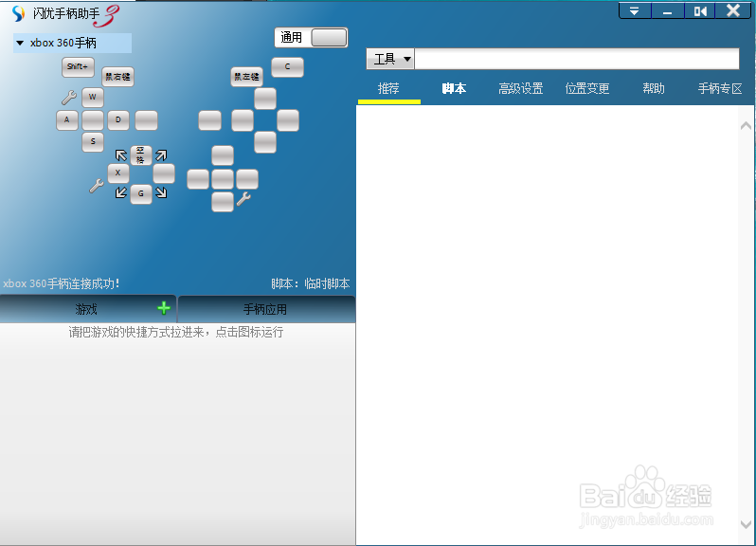Add a game with the green plus
Image resolution: width=756 pixels, height=546 pixels.
pos(164,308)
